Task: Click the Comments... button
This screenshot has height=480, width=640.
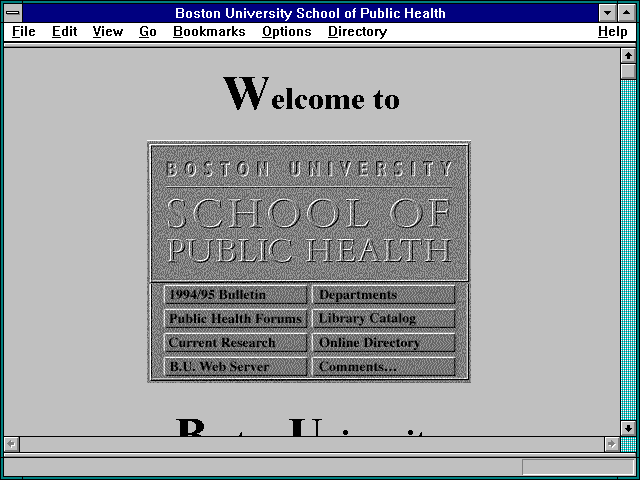Action: [384, 367]
